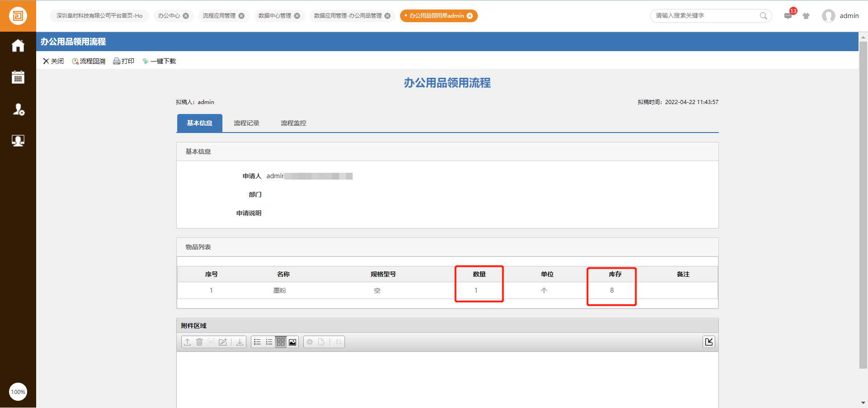The image size is (868, 408).
Task: Click the upload attachment icon
Action: point(188,342)
